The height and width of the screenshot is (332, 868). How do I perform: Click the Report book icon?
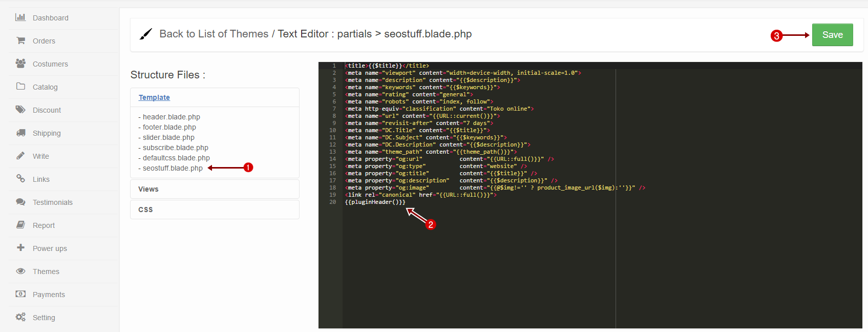tap(20, 224)
